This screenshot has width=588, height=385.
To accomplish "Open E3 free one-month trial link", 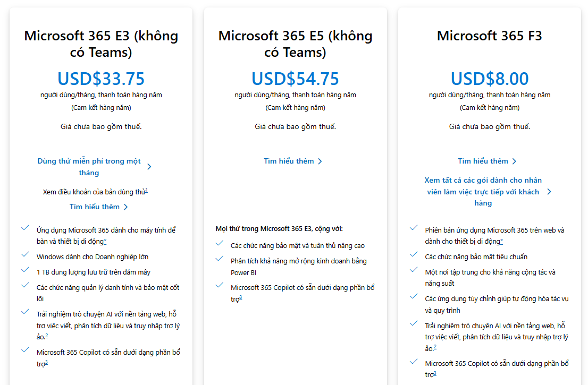I will coord(89,167).
